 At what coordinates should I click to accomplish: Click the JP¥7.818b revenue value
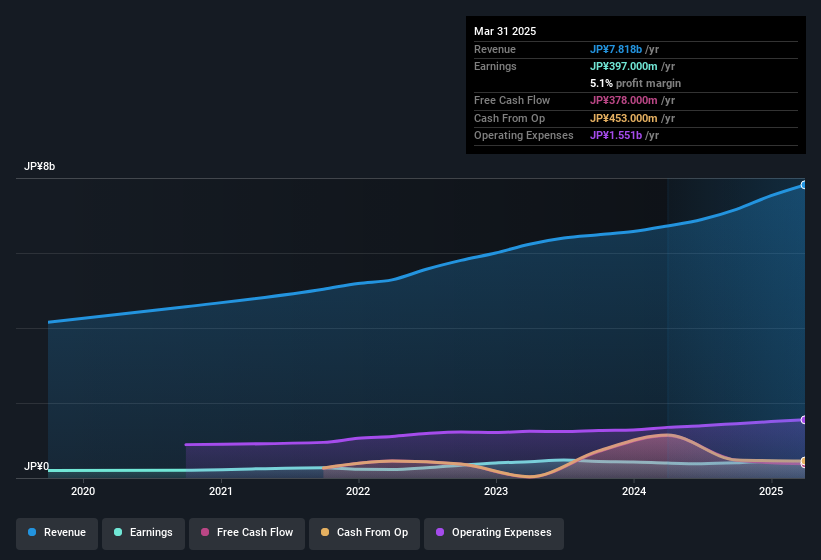[x=616, y=49]
